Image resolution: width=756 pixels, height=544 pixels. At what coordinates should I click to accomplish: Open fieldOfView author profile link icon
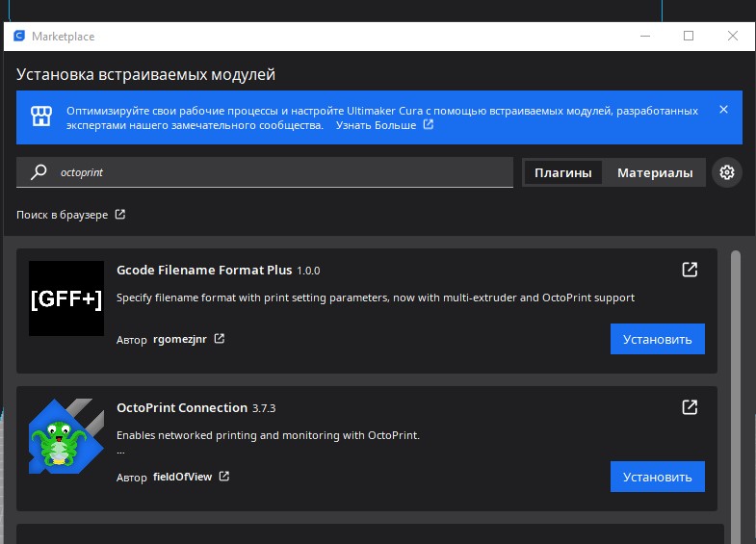(223, 477)
